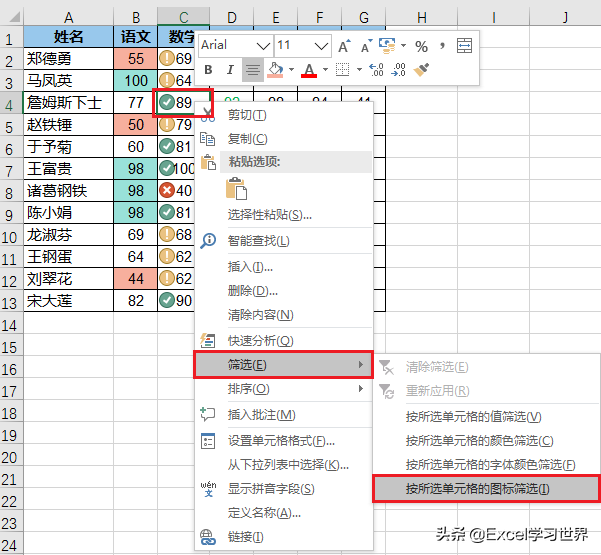Choose 定义名称(A)... menu item

coord(284,512)
